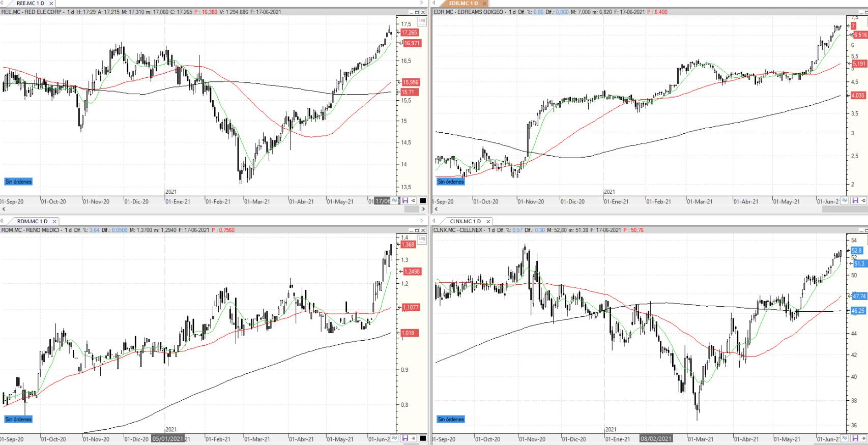This screenshot has height=445, width=868.
Task: Click 'Sin órdenes' label in REE.MC chart
Action: 18,182
